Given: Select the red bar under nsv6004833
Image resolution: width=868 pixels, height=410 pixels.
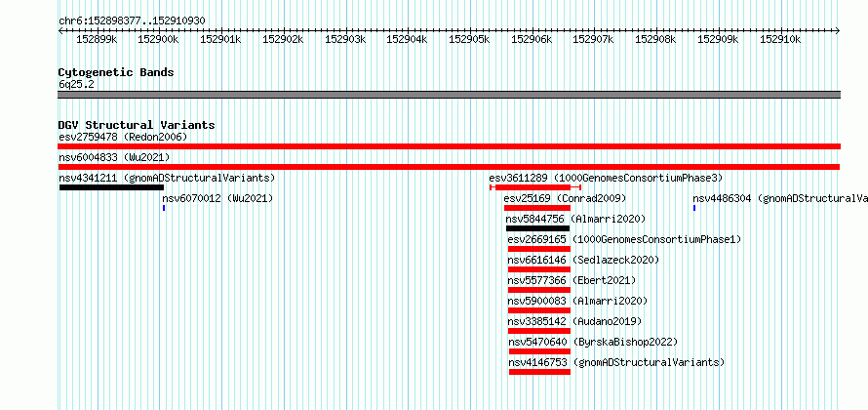Looking at the screenshot, I should (449, 167).
